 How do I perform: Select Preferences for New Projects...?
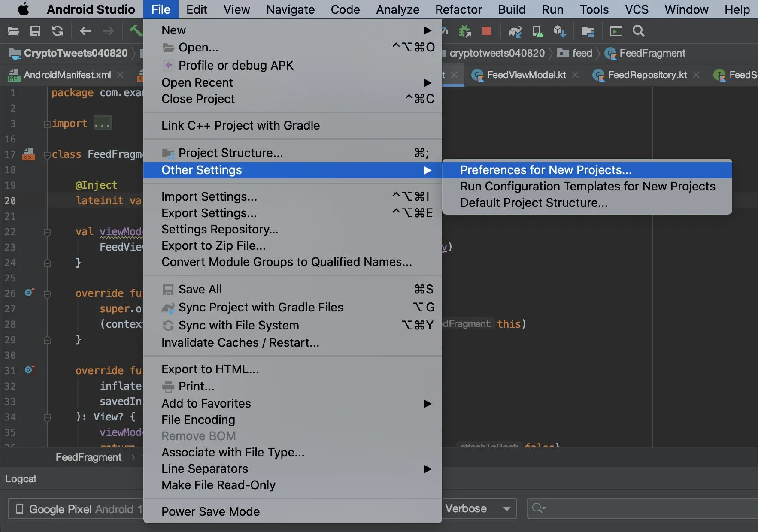587,170
